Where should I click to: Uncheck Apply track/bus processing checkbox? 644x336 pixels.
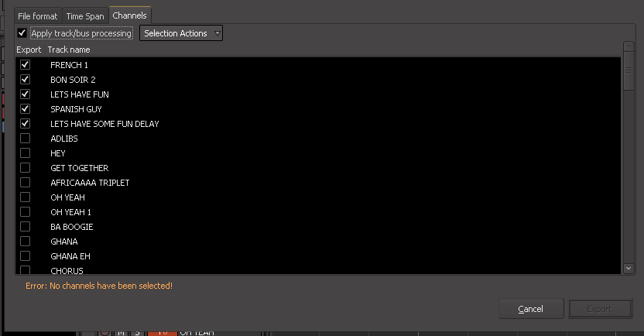pos(22,33)
